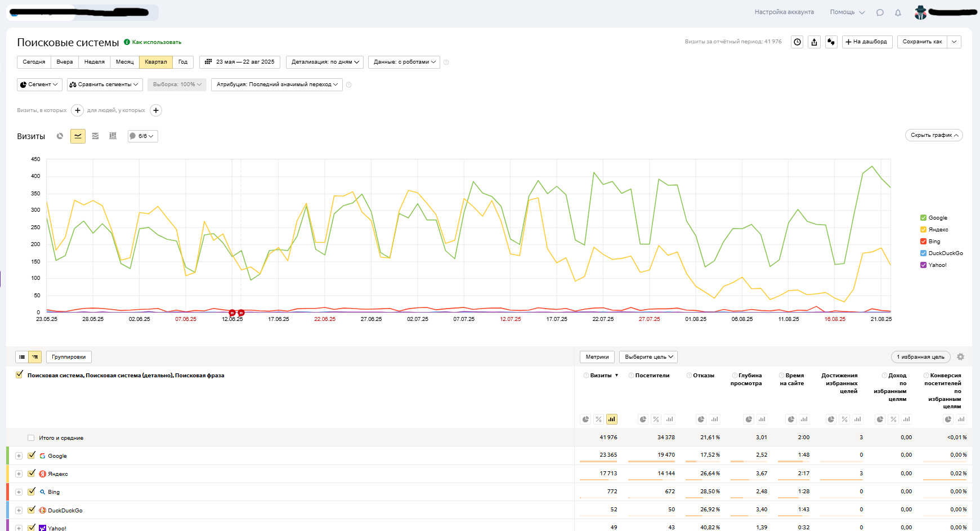Toggle bar chart mode for Визиты column
Viewport: 980px width, 531px height.
tap(612, 420)
